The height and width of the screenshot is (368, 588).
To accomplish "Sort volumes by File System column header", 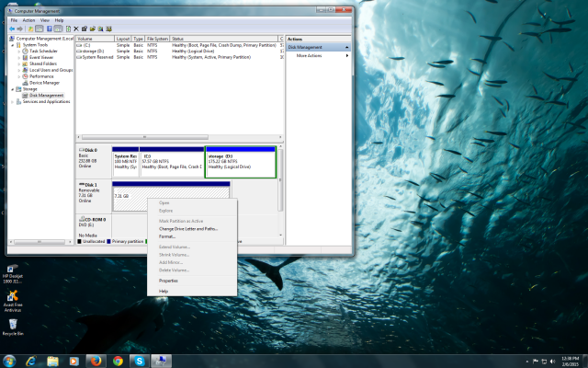I will 158,40.
